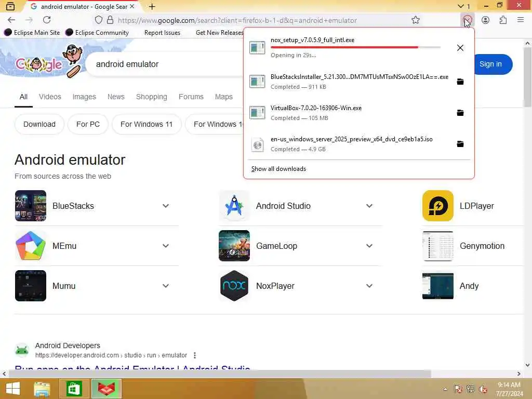Screen dimensions: 532x399
Task: Show Windows Server ISO in folder
Action: coord(460,144)
